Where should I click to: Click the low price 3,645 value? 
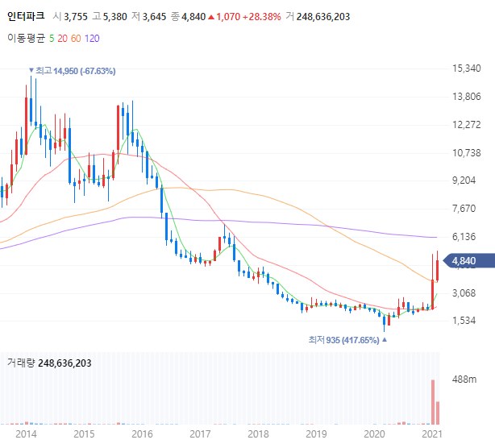(154, 17)
